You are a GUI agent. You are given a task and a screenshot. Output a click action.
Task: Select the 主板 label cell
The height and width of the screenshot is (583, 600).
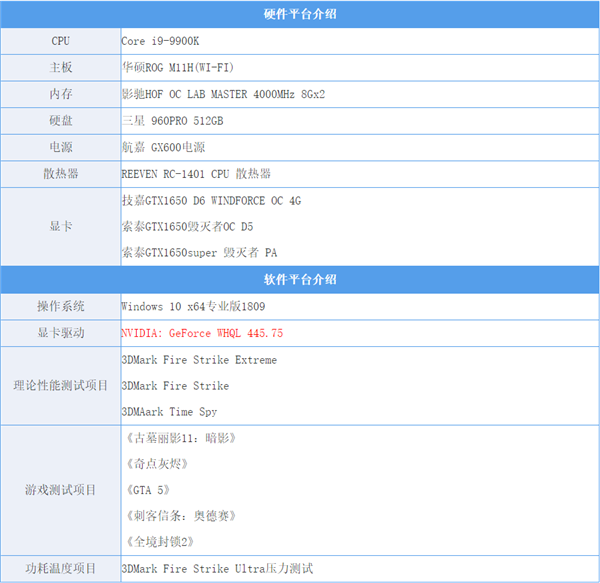coord(60,68)
